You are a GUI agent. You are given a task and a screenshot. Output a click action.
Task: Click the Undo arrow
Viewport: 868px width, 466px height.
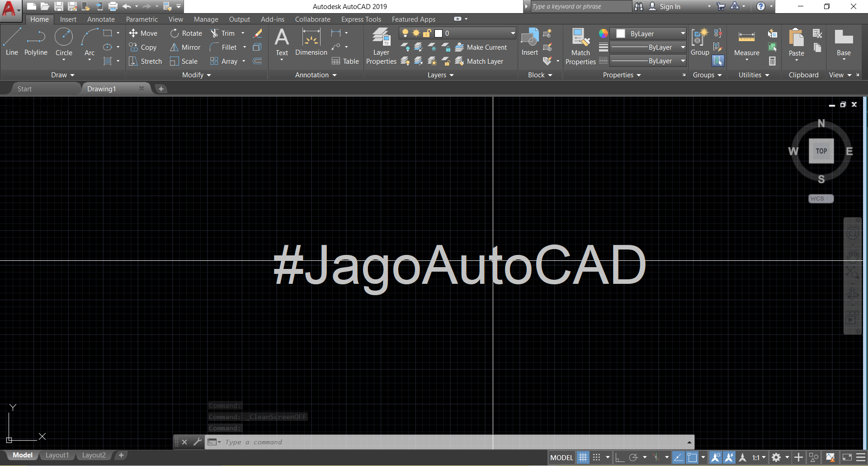click(127, 6)
